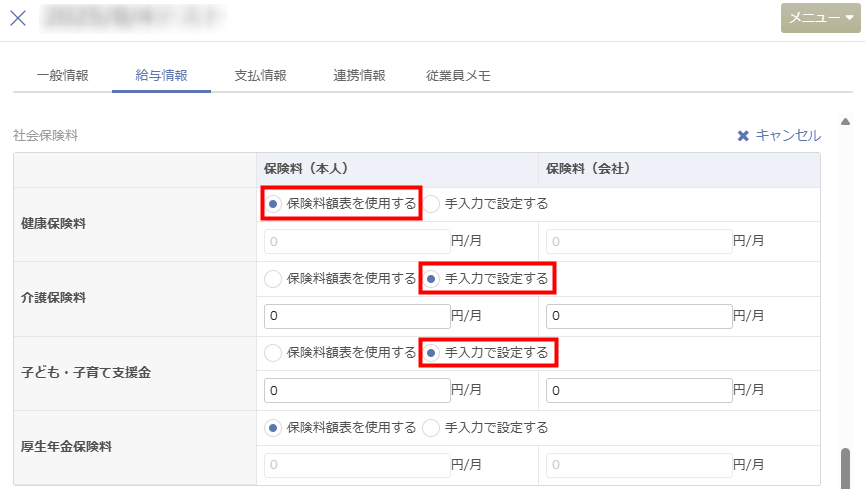Select 手入力で設定する for 介護保険料

tap(432, 279)
